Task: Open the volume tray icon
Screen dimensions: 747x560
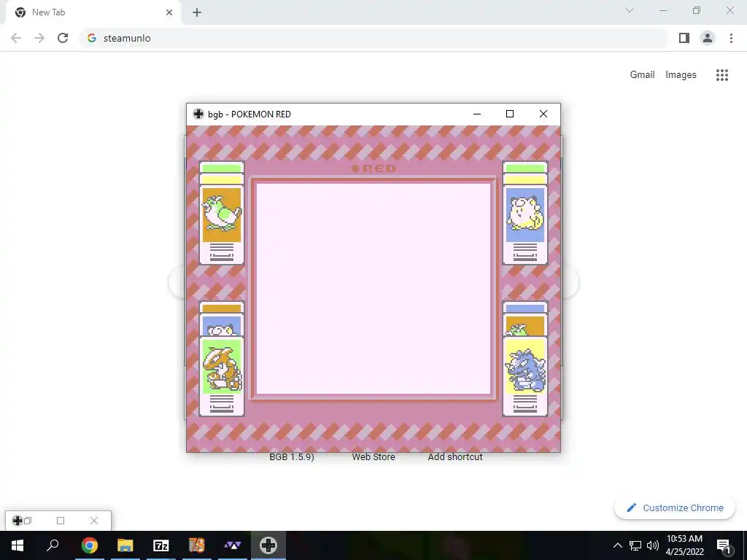Action: [653, 545]
